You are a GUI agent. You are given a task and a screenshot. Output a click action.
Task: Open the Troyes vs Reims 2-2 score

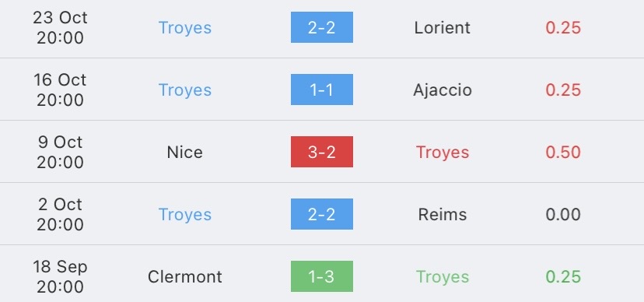click(321, 214)
